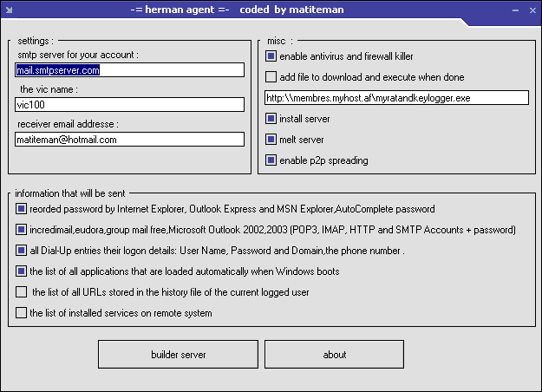Uncheck Internet Explorer AutoComplete password option
This screenshot has height=392, width=542.
click(x=22, y=209)
